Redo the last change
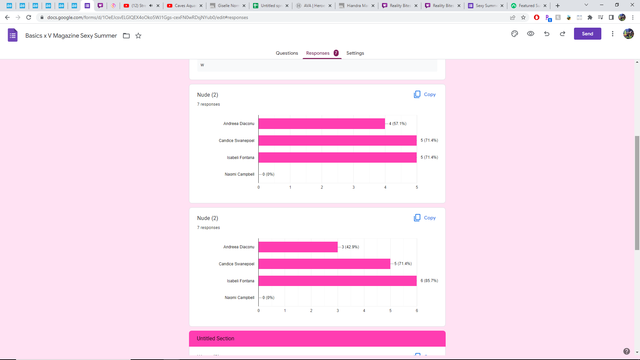Screen dimensions: 640x360 [x=562, y=34]
